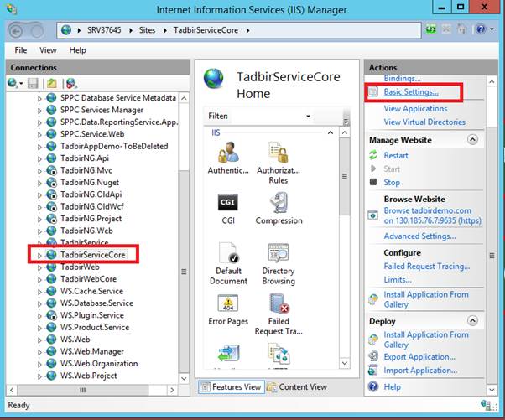The image size is (505, 420).
Task: Expand the WS.Web.Manager tree node
Action: tap(39, 352)
